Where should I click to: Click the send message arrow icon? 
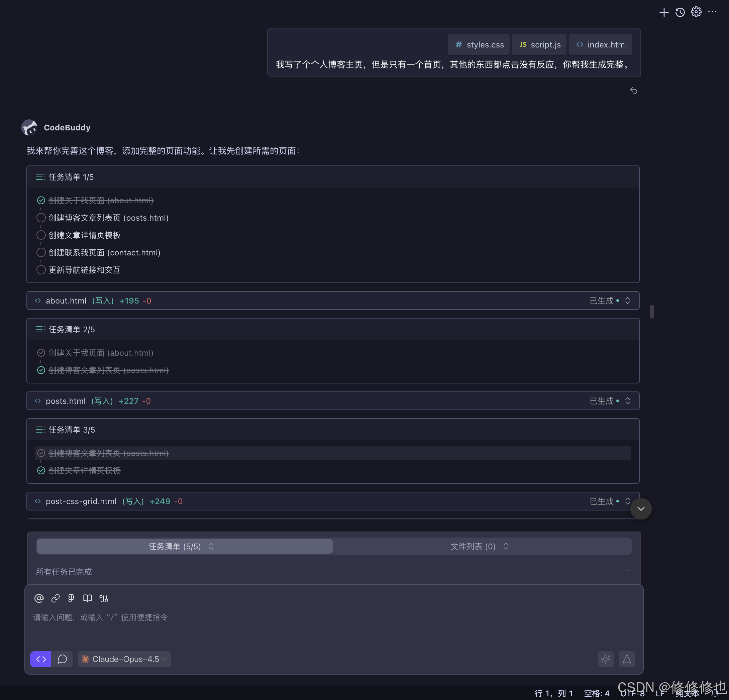[627, 659]
